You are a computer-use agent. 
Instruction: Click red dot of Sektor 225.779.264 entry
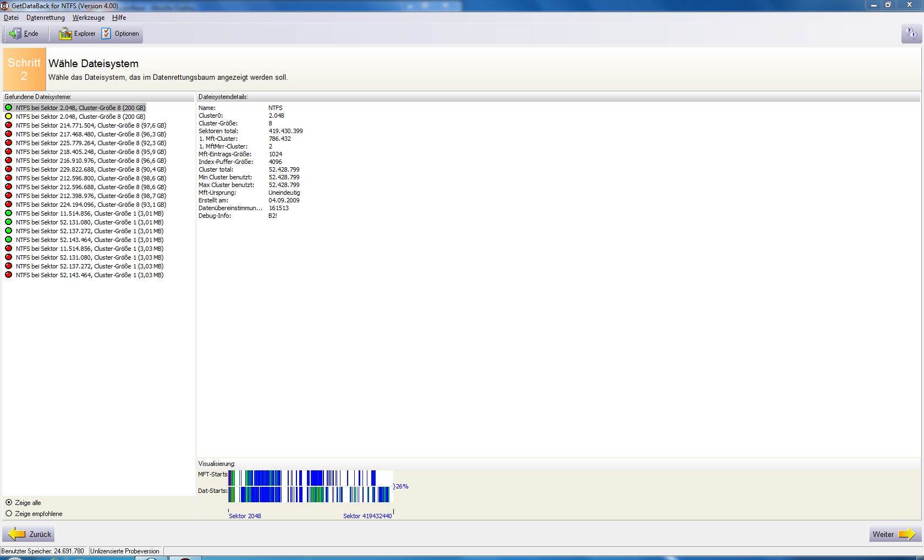tap(8, 143)
